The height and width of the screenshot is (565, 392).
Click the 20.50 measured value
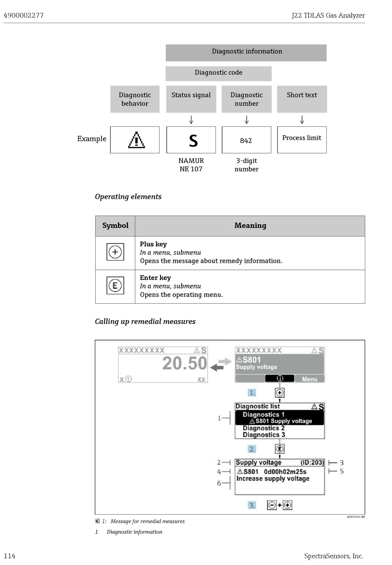pyautogui.click(x=184, y=363)
